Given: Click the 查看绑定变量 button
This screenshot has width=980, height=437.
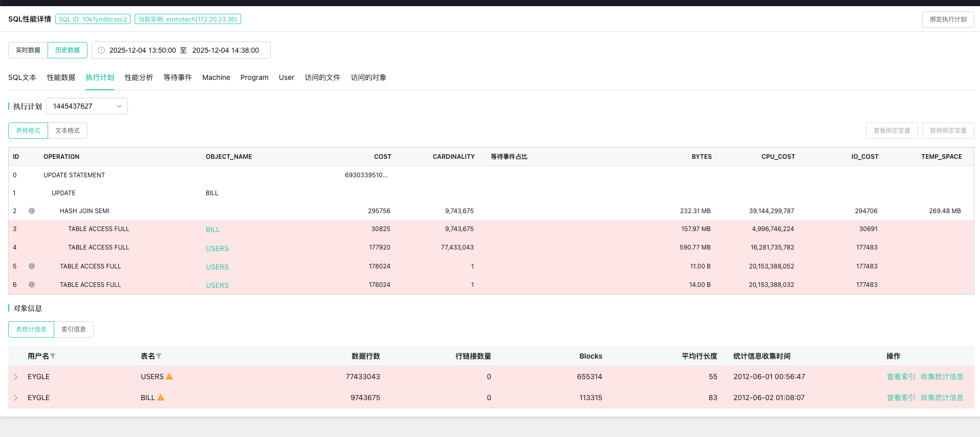Looking at the screenshot, I should click(891, 131).
